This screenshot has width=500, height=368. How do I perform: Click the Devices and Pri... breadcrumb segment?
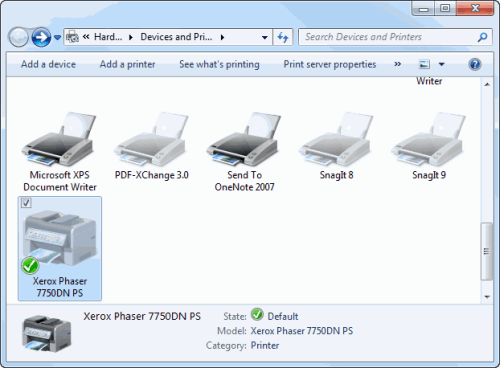[x=176, y=37]
